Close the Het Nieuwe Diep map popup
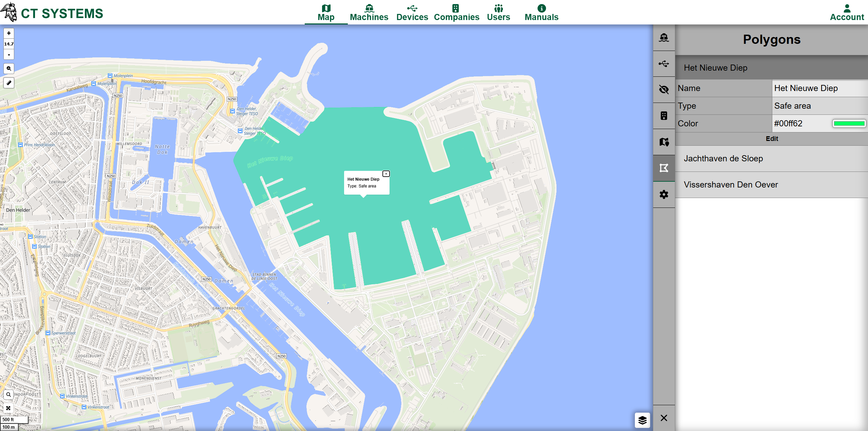This screenshot has height=431, width=868. pos(386,174)
